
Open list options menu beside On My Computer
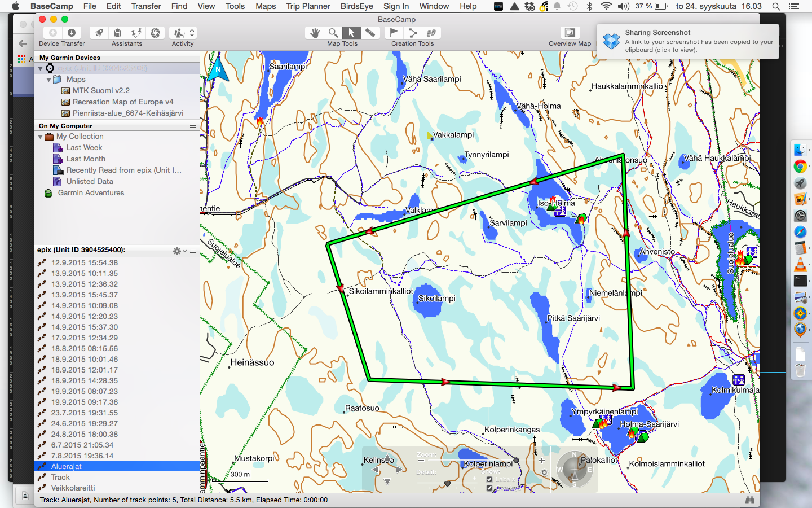click(x=193, y=126)
